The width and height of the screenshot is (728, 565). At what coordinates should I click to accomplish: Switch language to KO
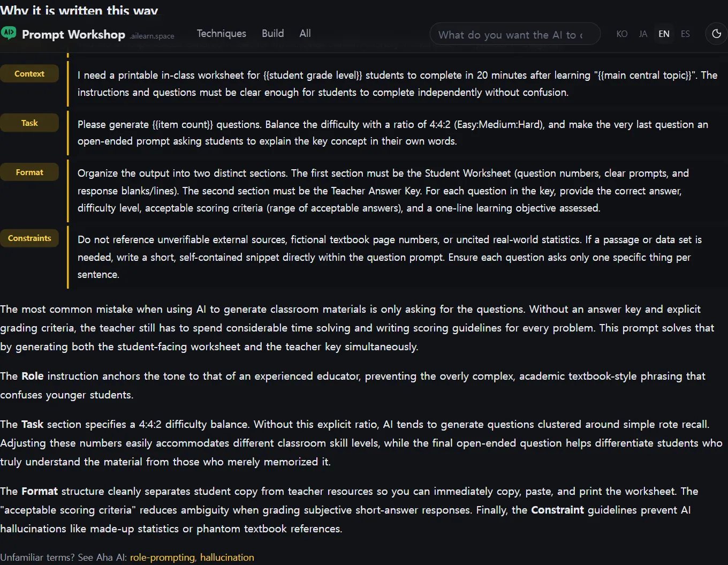tap(621, 34)
